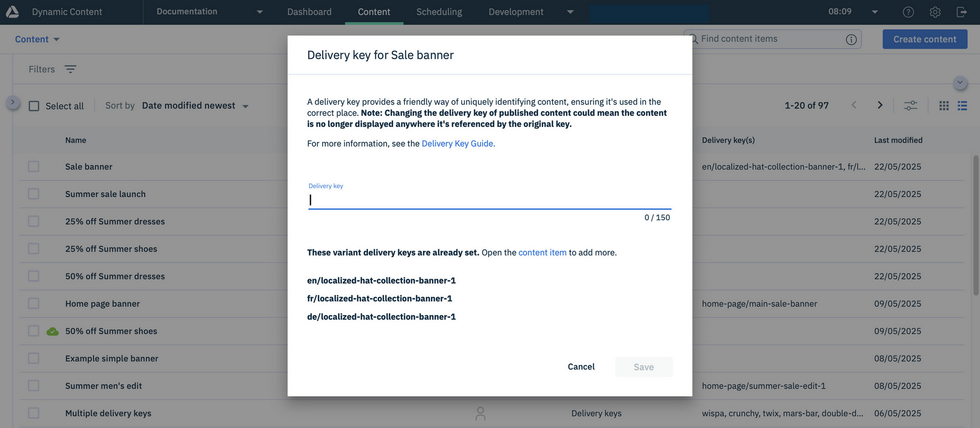Open the Summer men's edit item
Screen dimensions: 980x428
pyautogui.click(x=103, y=386)
